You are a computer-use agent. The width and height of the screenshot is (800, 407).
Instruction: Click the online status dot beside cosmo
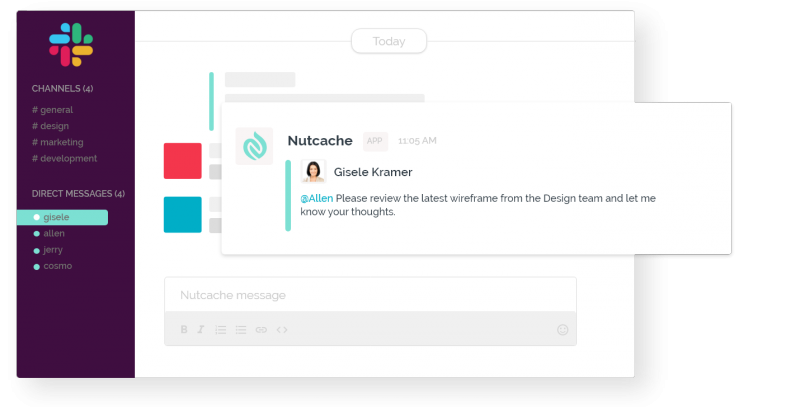(x=36, y=267)
